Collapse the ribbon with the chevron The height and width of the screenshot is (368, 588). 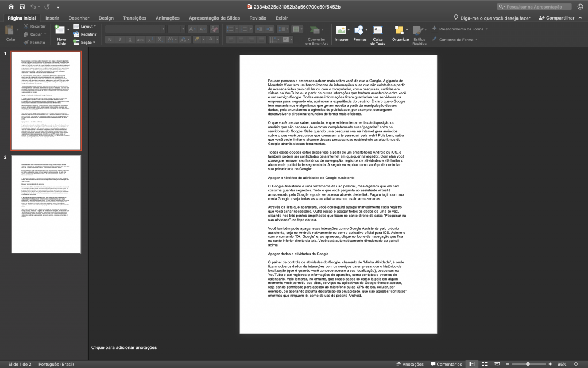coord(580,18)
